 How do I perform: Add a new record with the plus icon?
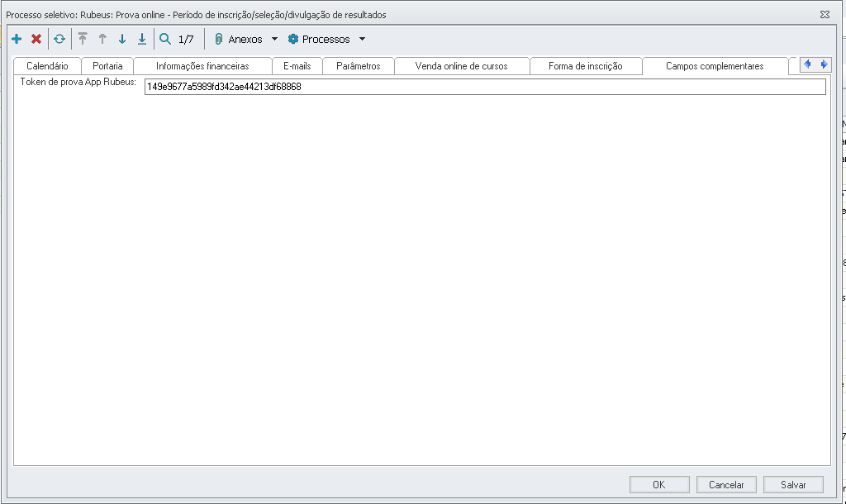(x=17, y=39)
